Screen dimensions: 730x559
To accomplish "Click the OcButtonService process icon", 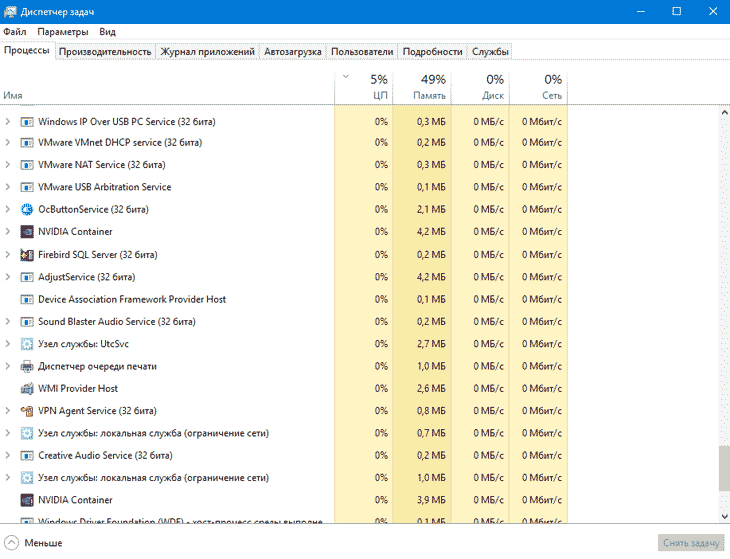I will (x=27, y=209).
